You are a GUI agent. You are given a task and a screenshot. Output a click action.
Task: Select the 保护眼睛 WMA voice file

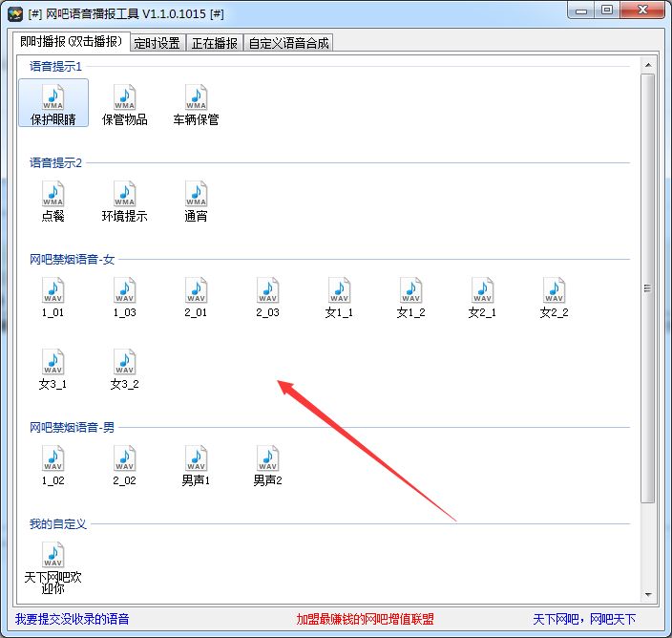53,103
